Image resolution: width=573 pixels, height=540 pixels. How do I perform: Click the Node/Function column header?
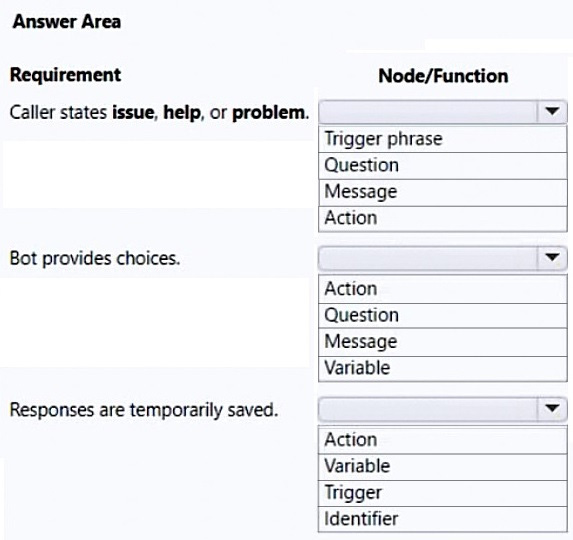click(x=443, y=76)
